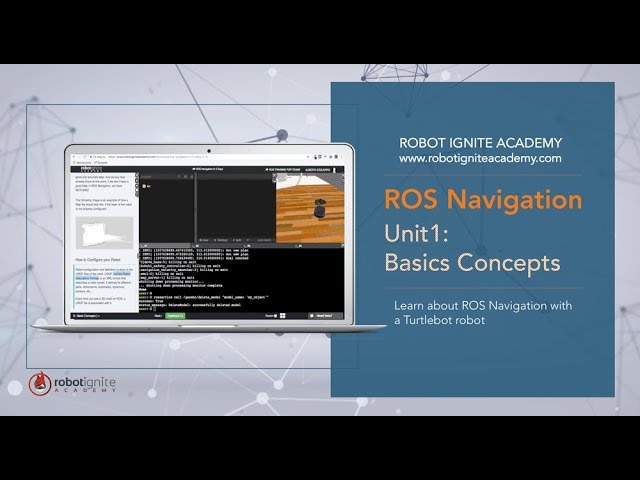The height and width of the screenshot is (480, 640).
Task: Click the Save button under the code editor
Action: coord(205,240)
